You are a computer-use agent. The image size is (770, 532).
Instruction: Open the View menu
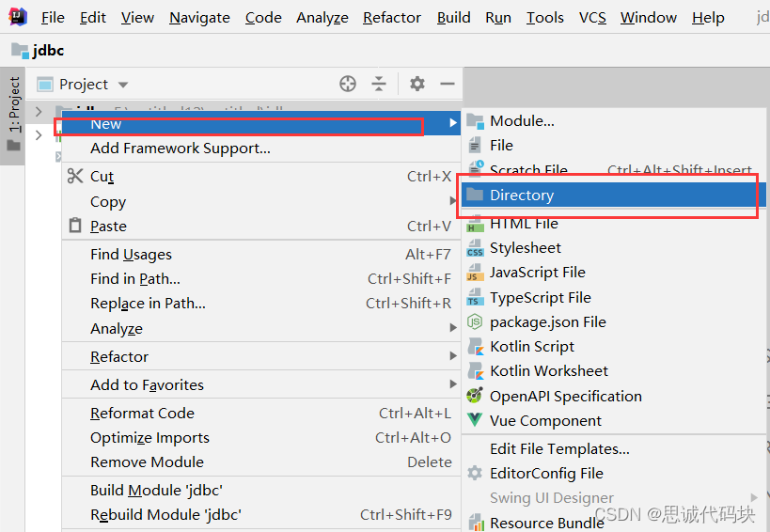point(137,18)
